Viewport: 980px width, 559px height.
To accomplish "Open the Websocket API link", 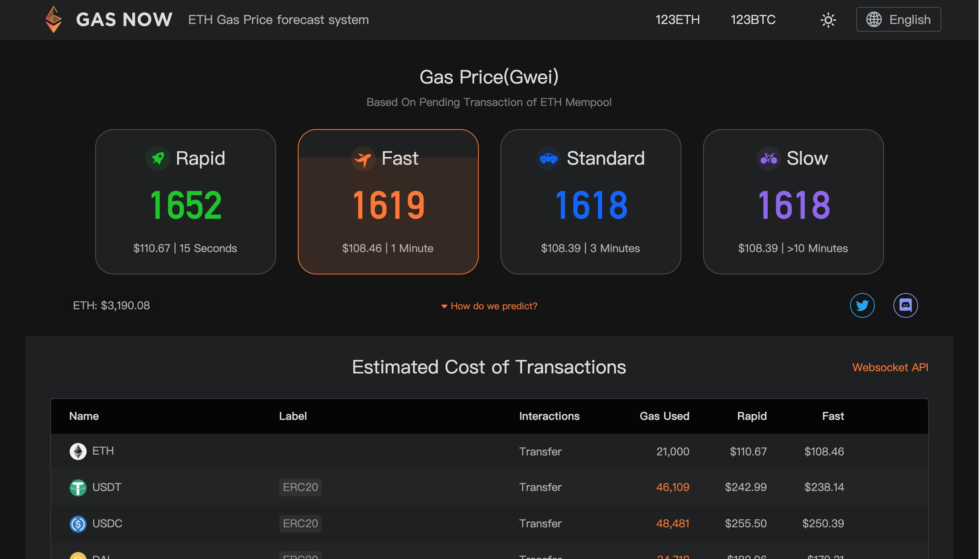I will 890,367.
